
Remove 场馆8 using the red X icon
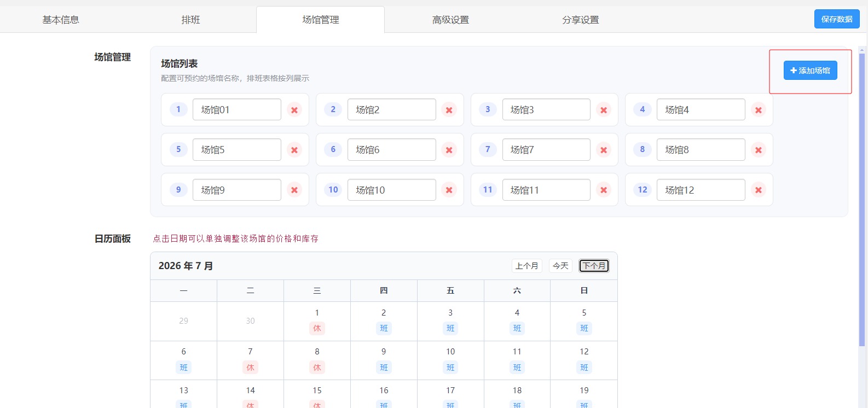coord(759,150)
